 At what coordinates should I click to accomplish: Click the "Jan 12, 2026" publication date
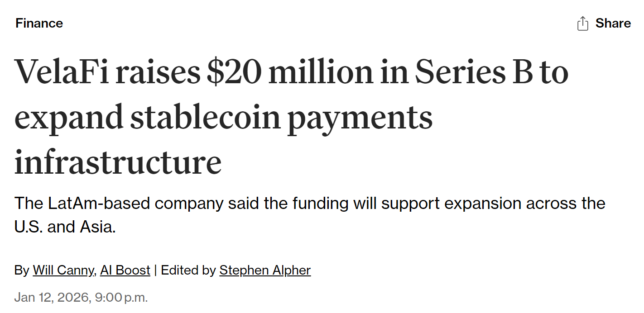pos(52,298)
